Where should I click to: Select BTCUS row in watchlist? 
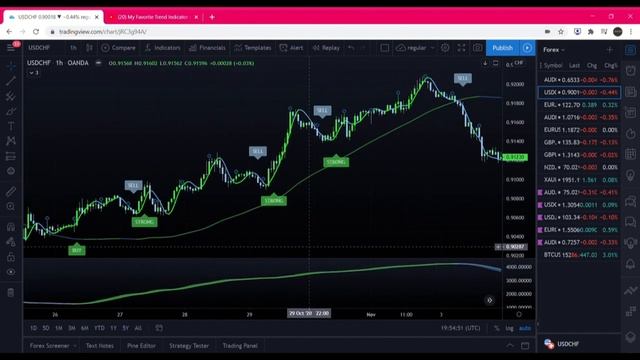[x=579, y=255]
